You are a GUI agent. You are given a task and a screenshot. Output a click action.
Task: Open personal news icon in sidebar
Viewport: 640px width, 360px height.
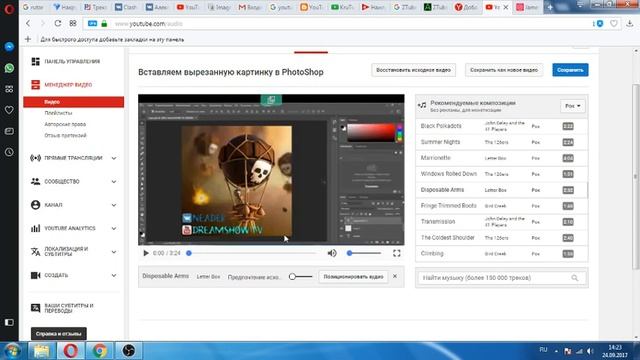(x=9, y=131)
